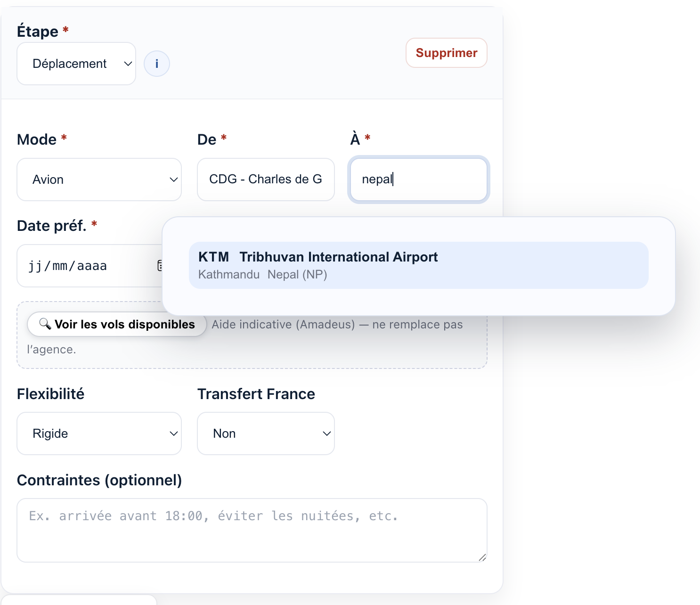The width and height of the screenshot is (700, 605).
Task: Open Transfert France dropdown showing Non
Action: [265, 433]
